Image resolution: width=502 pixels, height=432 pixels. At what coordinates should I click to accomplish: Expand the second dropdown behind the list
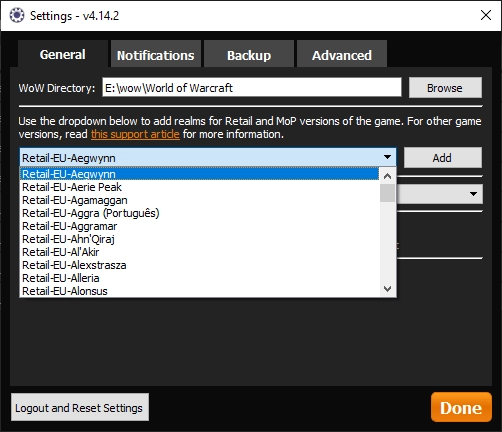click(473, 194)
